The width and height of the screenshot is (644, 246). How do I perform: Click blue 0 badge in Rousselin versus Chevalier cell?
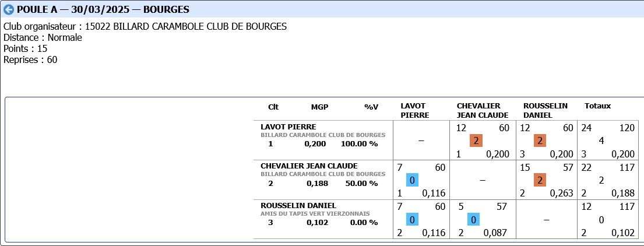[474, 220]
